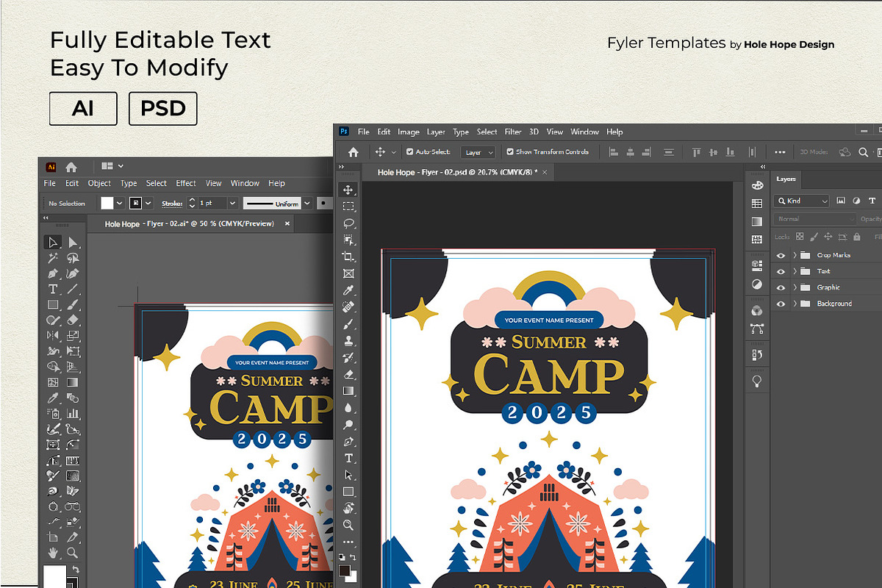This screenshot has width=882, height=588.
Task: Open the Swatches panel icon in Photoshop dock
Action: (x=757, y=204)
